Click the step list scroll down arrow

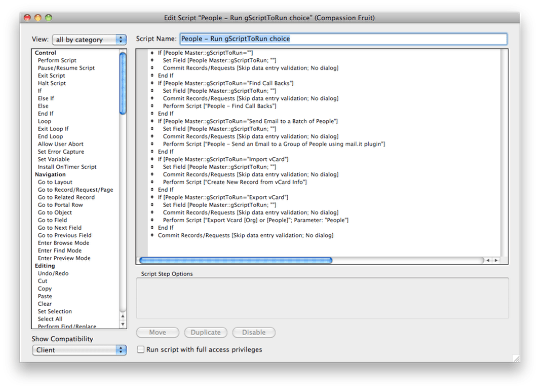[x=123, y=325]
